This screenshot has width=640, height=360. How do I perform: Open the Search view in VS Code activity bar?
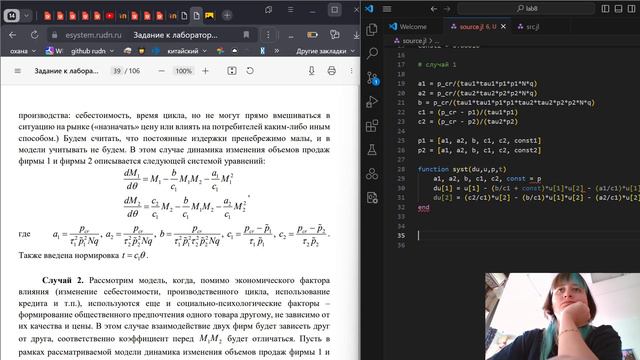pyautogui.click(x=372, y=53)
